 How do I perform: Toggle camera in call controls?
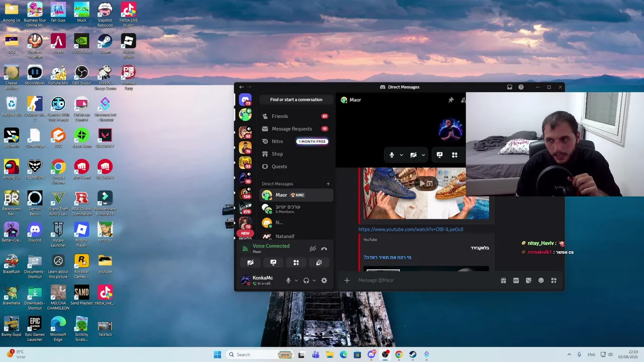pyautogui.click(x=414, y=155)
